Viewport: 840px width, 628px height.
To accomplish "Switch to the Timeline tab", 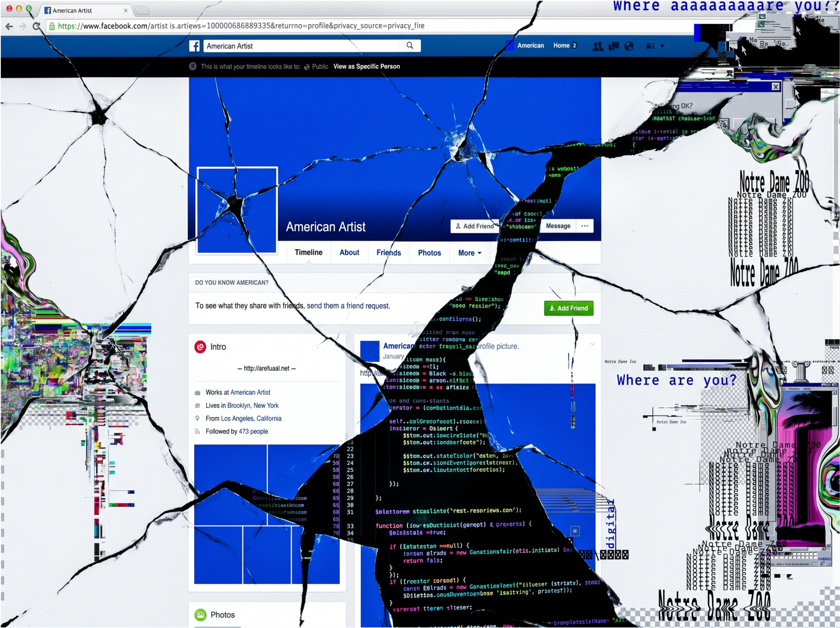I will pyautogui.click(x=308, y=253).
